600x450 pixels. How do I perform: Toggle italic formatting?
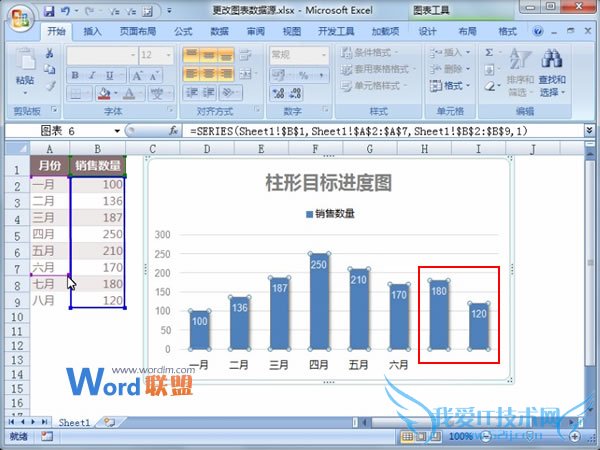coord(92,76)
